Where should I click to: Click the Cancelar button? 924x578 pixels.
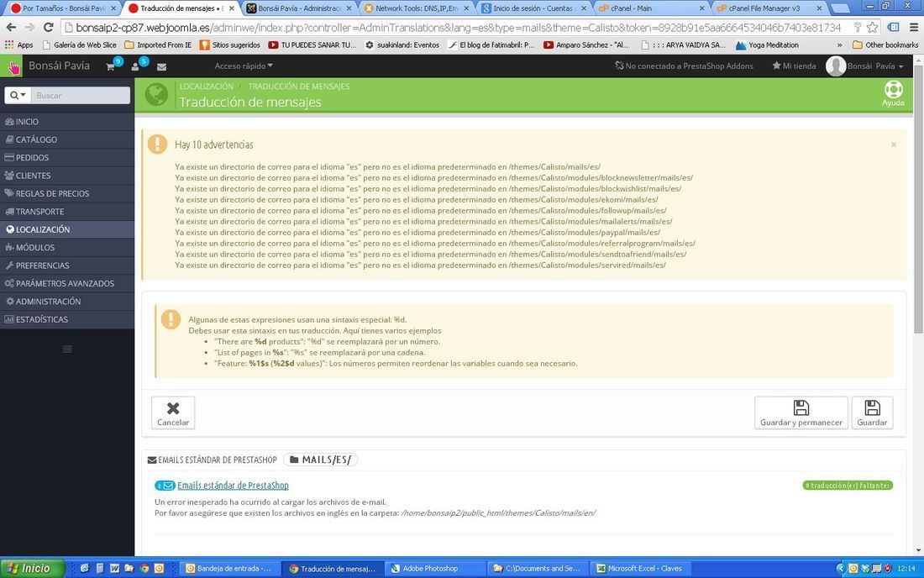click(173, 412)
